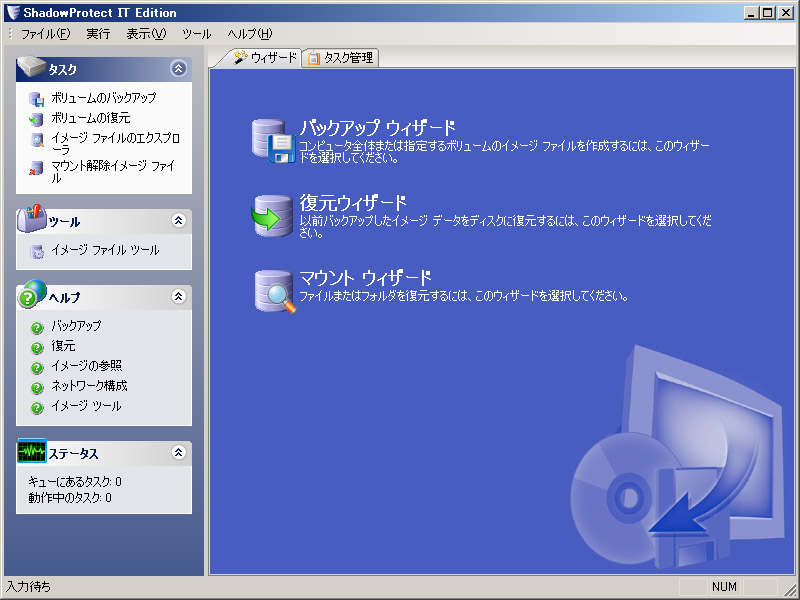Maximize the ShadowProtect window
800x600 pixels.
(767, 13)
